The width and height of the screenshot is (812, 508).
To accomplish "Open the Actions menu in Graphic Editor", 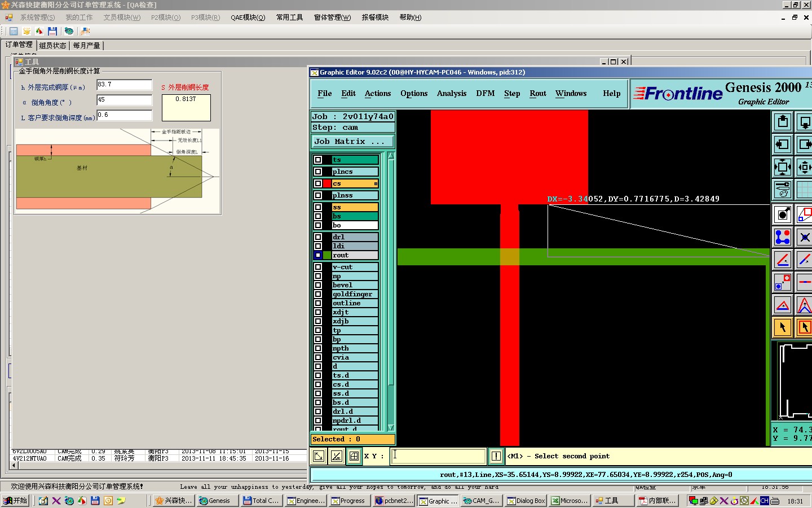I will pyautogui.click(x=378, y=94).
